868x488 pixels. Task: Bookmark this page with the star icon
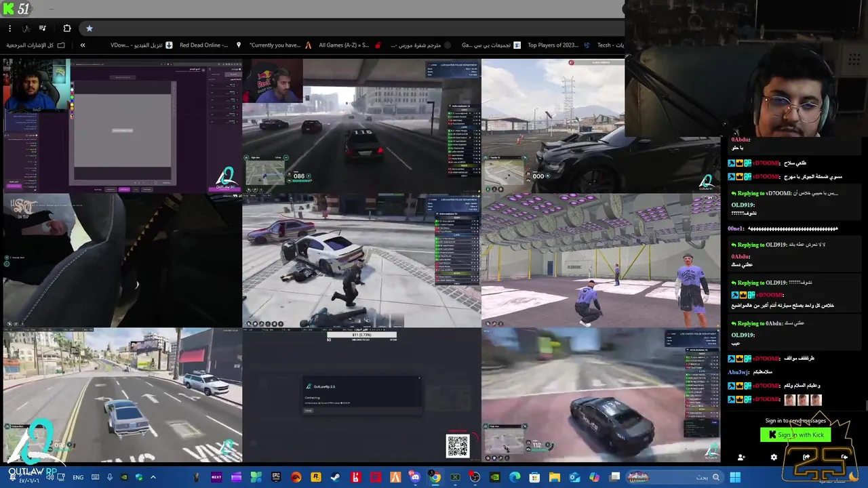(x=89, y=28)
